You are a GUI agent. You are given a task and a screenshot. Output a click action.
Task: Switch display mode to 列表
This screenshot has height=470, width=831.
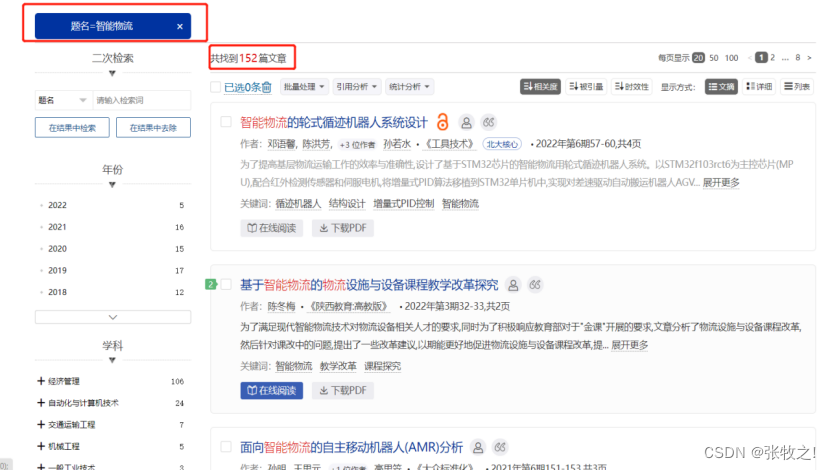[797, 87]
